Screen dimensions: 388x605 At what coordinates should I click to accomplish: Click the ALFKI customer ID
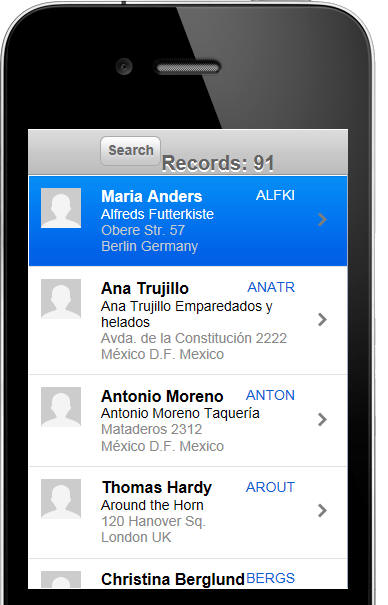(275, 195)
